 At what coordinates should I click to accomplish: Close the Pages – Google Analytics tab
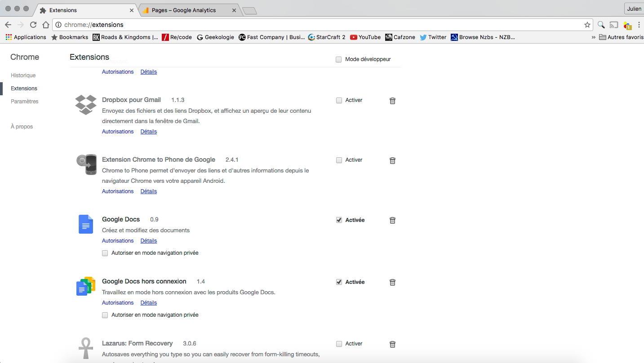(x=234, y=10)
